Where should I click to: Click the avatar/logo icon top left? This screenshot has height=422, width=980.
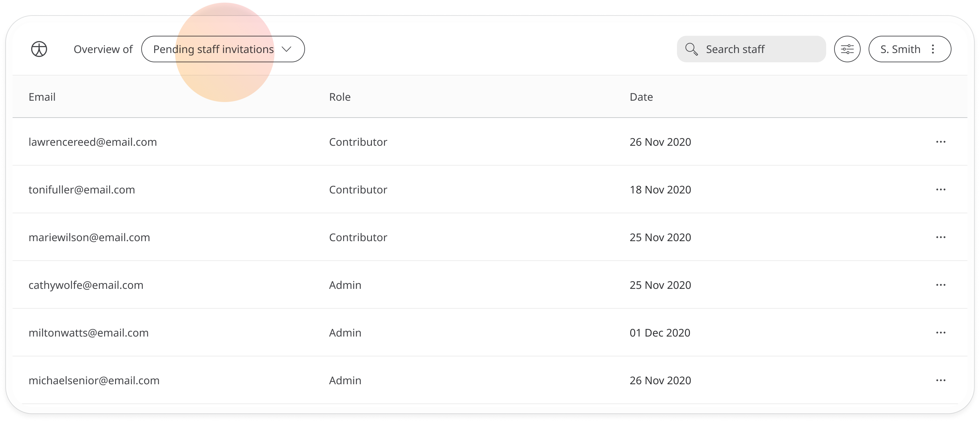point(39,49)
